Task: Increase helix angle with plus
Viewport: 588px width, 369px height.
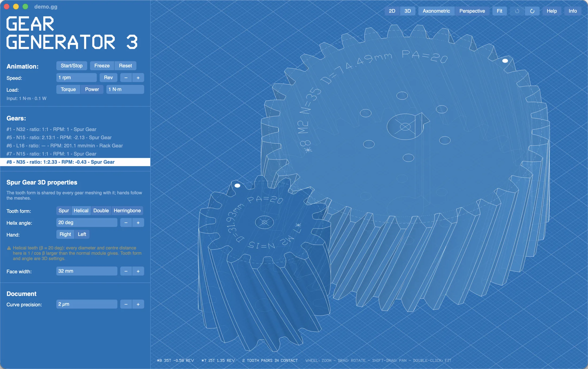Action: click(138, 223)
